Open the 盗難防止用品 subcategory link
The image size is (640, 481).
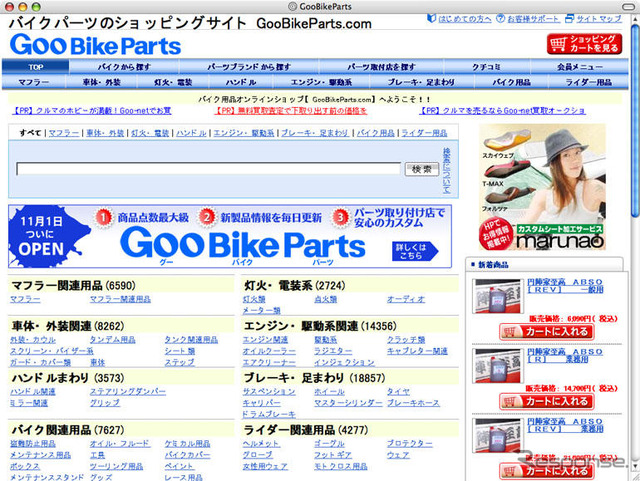(33, 443)
